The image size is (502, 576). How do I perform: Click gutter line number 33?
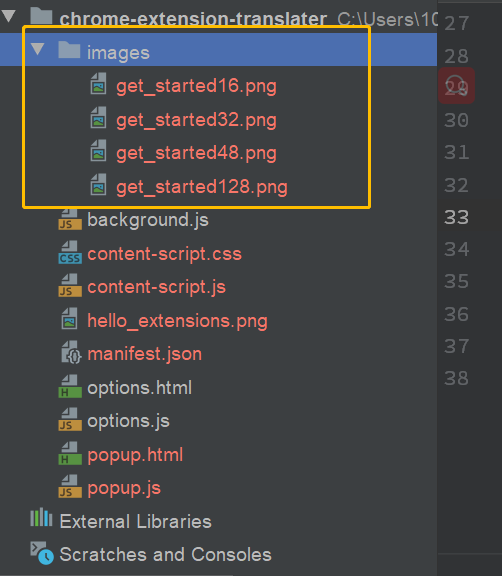[x=456, y=217]
